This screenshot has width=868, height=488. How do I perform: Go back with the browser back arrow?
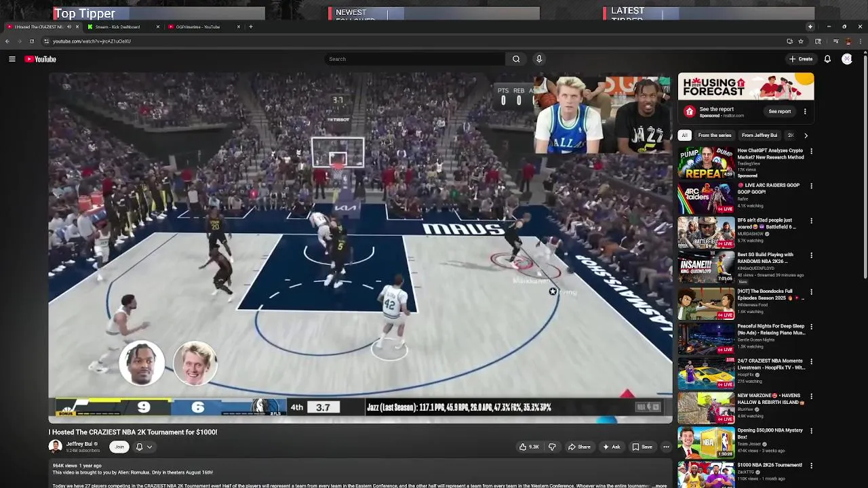(x=7, y=41)
